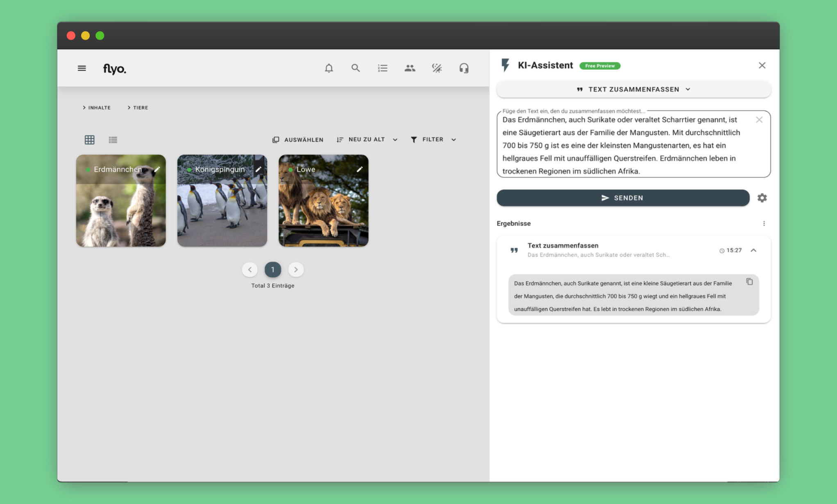
Task: Open the Ergebnisse overflow menu
Action: [x=764, y=223]
